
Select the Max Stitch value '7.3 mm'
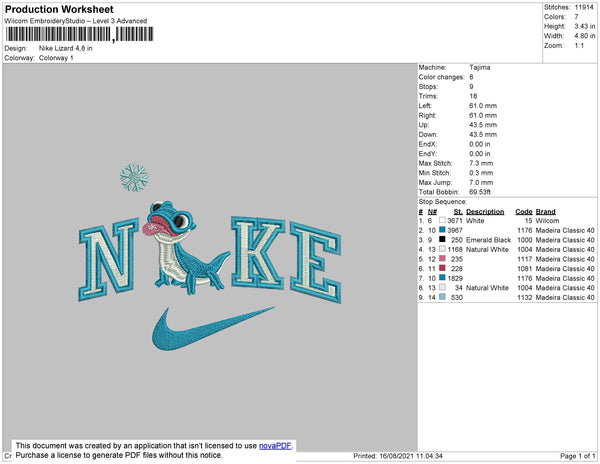click(481, 163)
